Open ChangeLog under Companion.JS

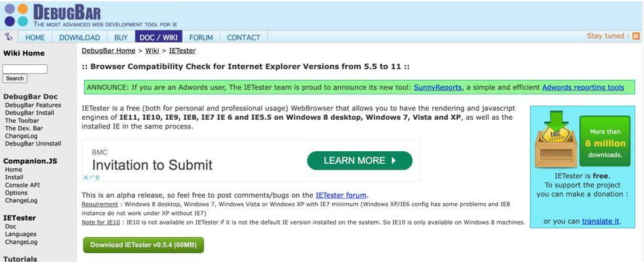tap(21, 200)
